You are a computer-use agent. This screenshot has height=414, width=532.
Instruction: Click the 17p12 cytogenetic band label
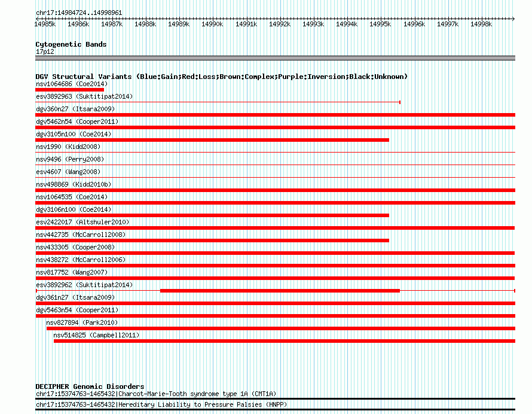coord(45,51)
